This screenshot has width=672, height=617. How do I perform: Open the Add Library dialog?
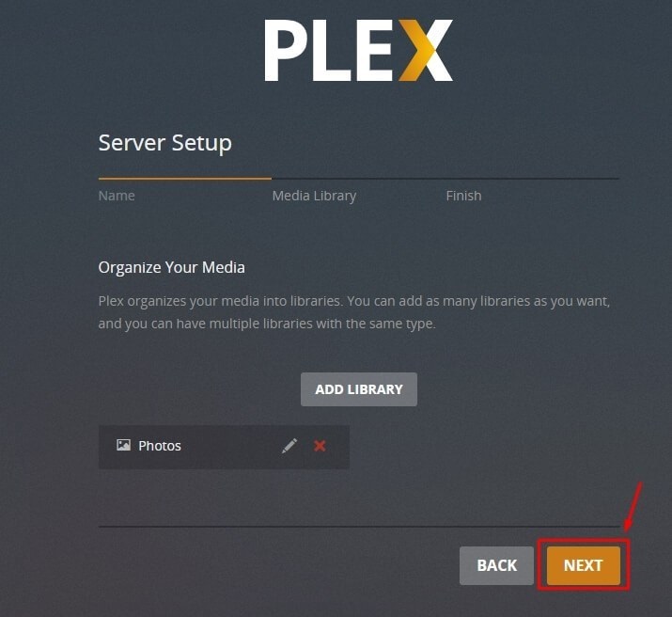(359, 389)
